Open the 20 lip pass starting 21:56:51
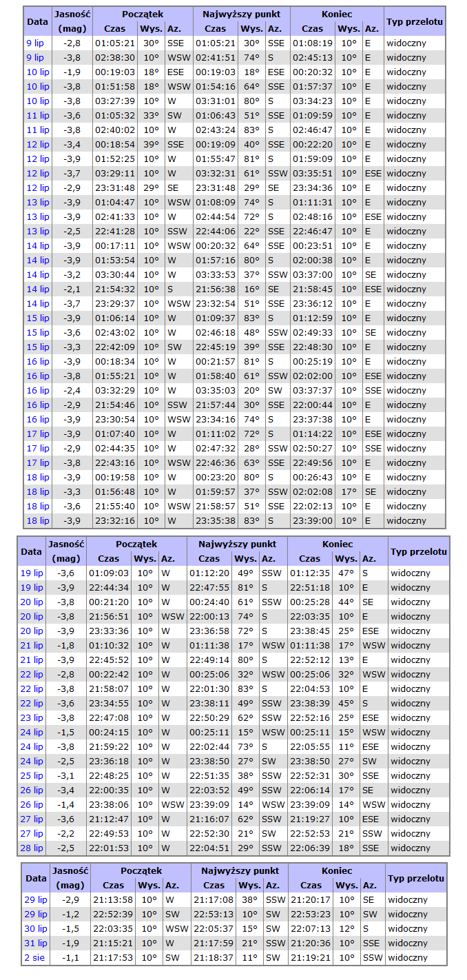Viewport: 467px width, 980px height. [x=32, y=616]
